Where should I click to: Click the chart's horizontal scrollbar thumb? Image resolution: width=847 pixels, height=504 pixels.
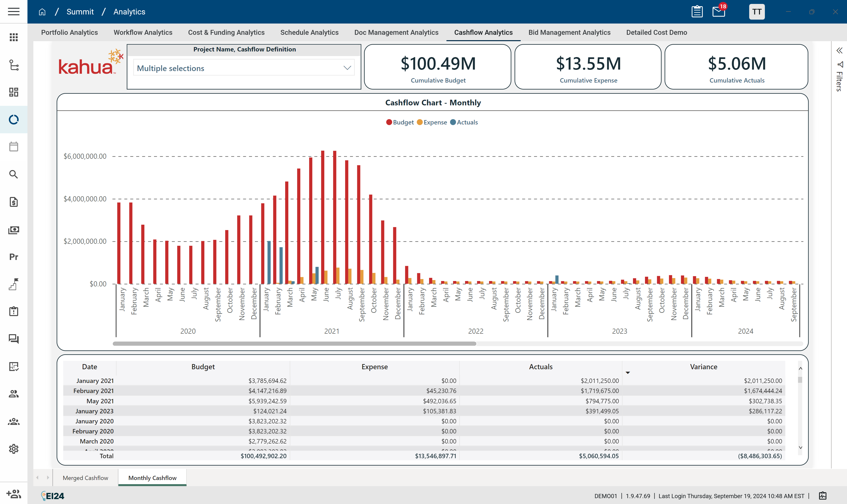(294, 344)
